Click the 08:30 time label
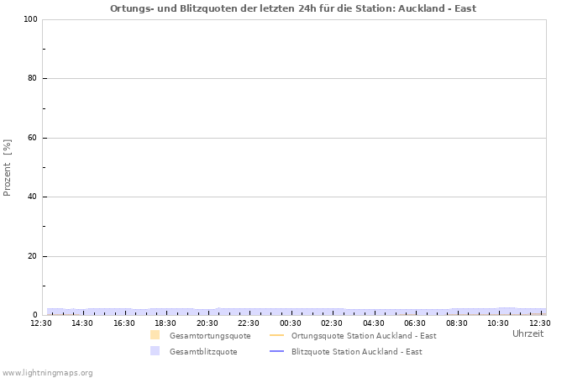 (457, 323)
